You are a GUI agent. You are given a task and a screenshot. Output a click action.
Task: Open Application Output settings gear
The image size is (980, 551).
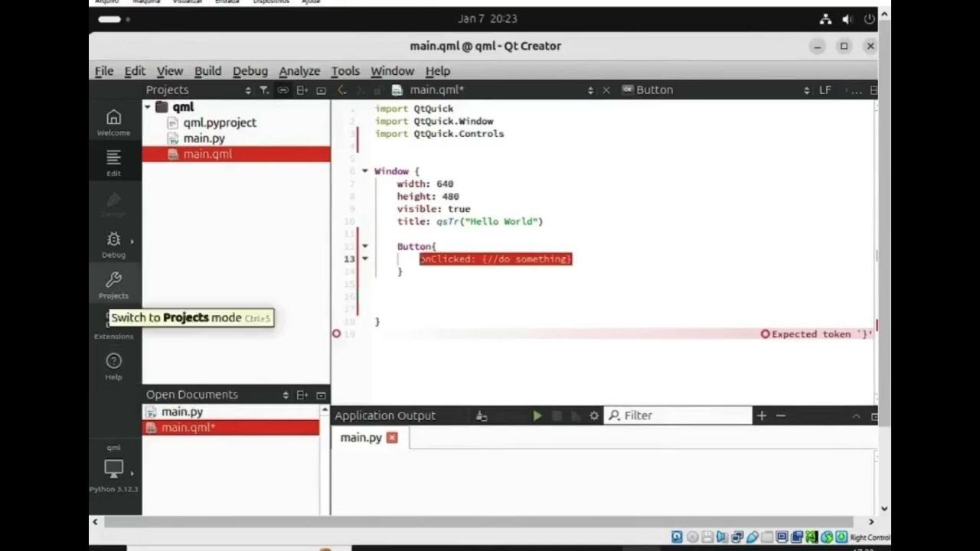point(594,416)
